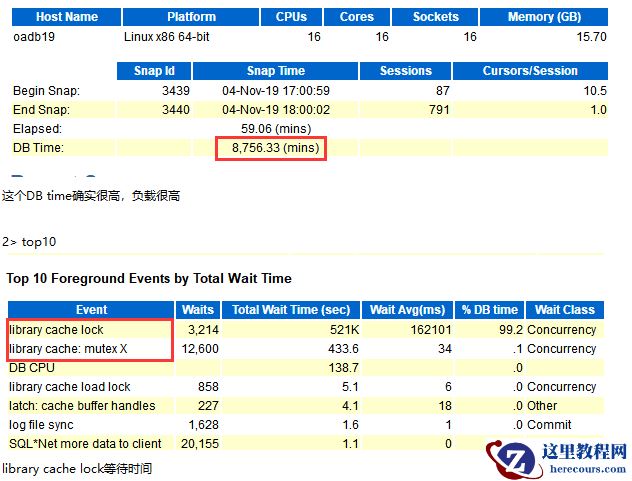
Task: Click the Snap Id column header
Action: [154, 71]
